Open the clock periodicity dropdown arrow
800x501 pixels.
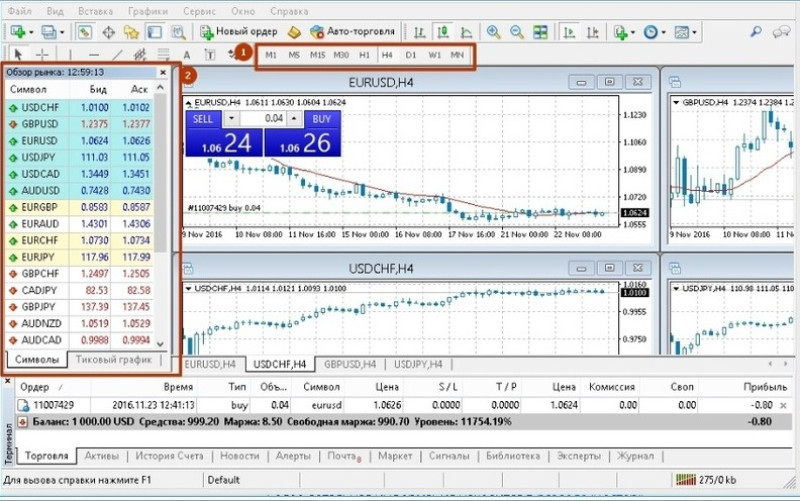point(664,32)
